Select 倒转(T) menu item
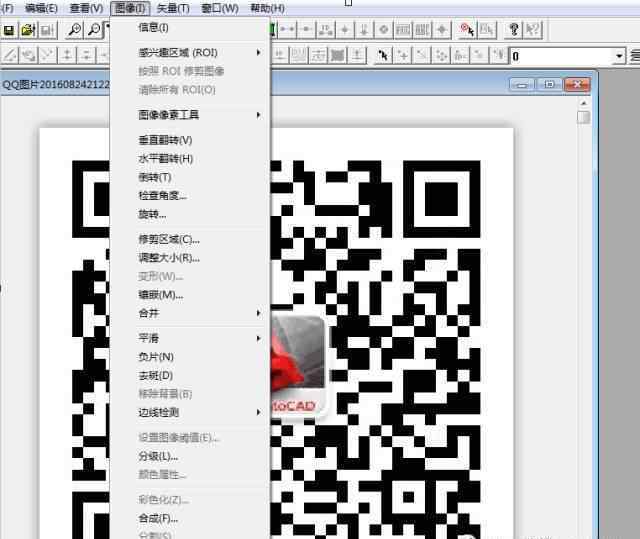This screenshot has height=539, width=640. 189,177
